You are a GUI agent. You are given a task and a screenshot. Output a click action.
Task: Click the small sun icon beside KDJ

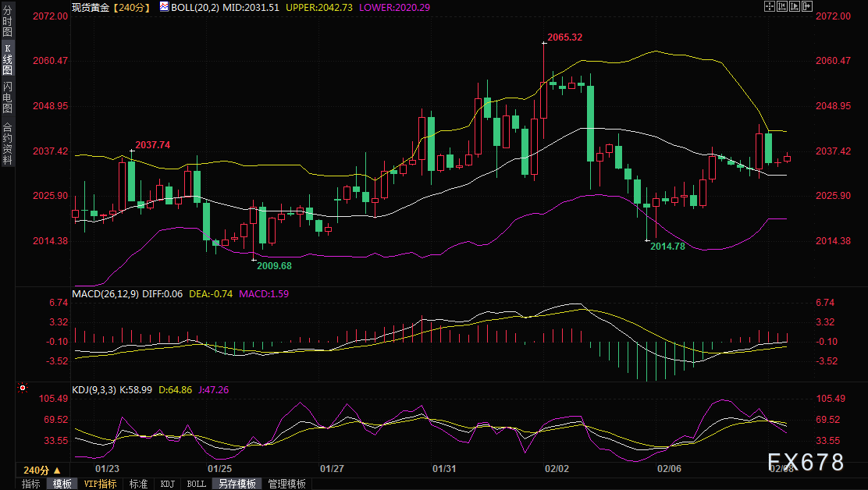coord(23,388)
